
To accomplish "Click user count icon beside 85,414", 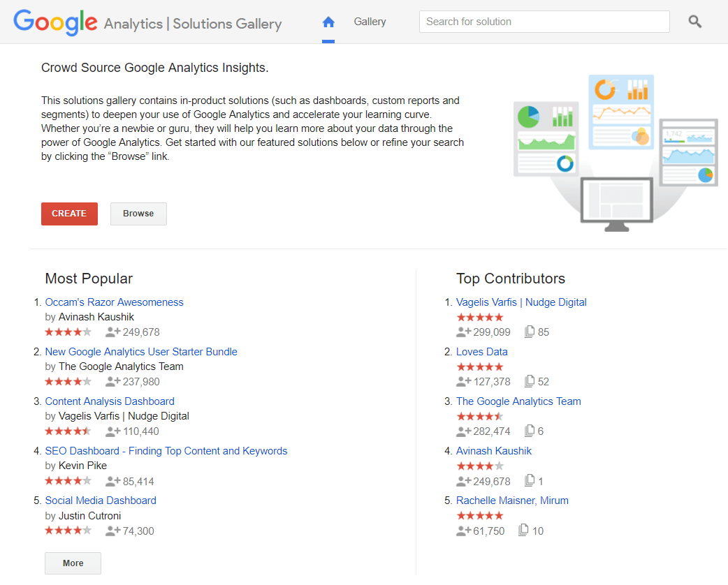I will point(112,481).
